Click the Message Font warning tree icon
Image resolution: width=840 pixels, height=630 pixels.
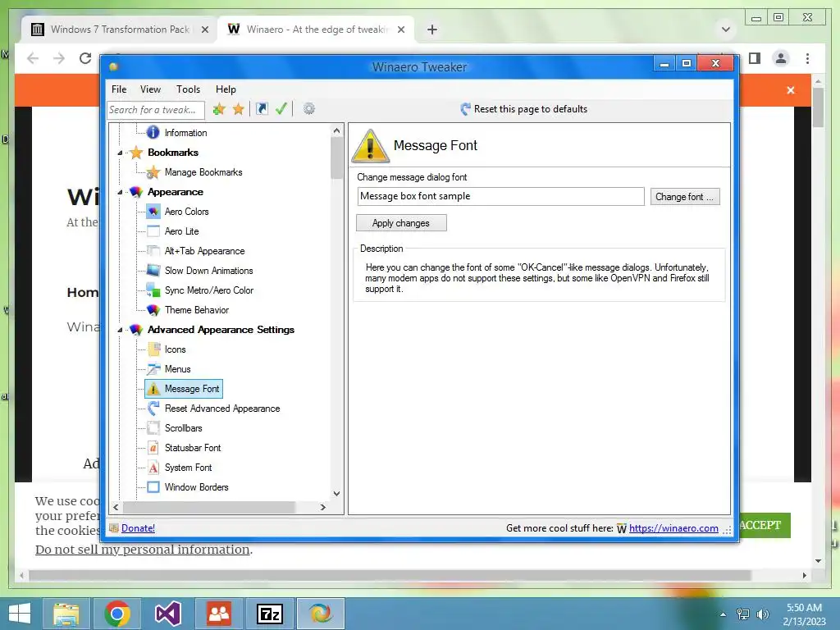tap(153, 389)
